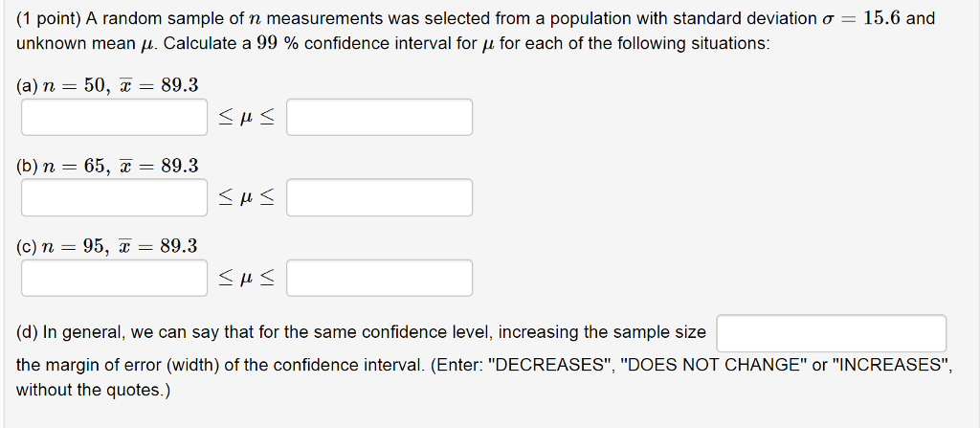Click the ≤ μ ≤ symbol in part (a)
This screenshot has height=428, width=980.
pyautogui.click(x=246, y=119)
